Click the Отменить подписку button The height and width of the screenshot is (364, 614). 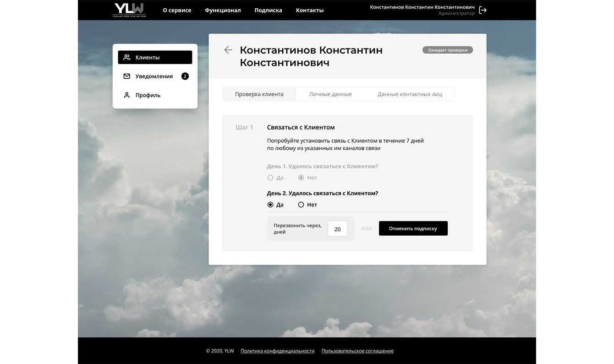coord(413,228)
